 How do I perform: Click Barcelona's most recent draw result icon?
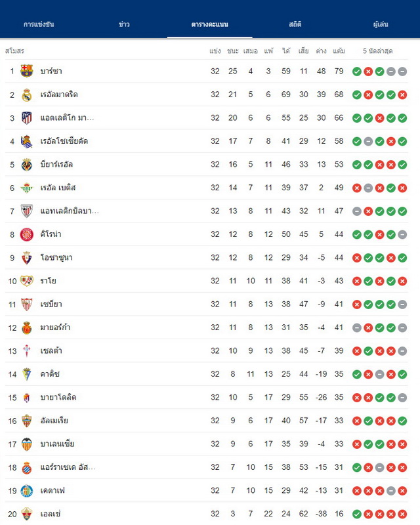pos(402,72)
